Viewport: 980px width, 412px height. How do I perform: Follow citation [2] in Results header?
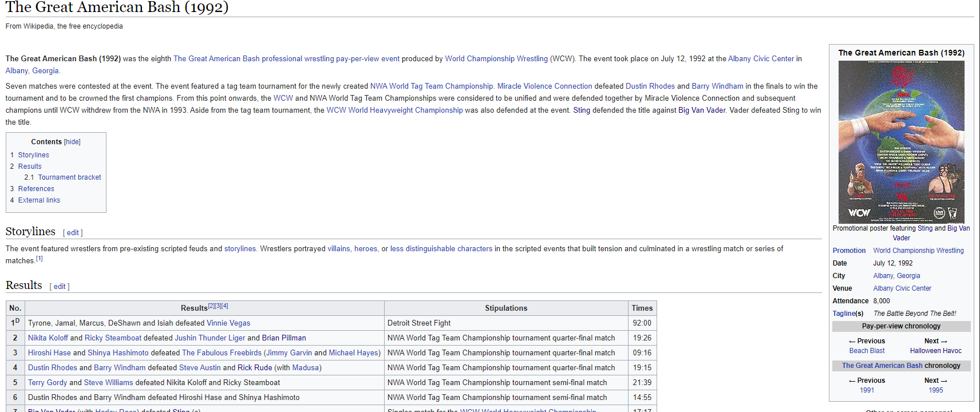coord(211,306)
